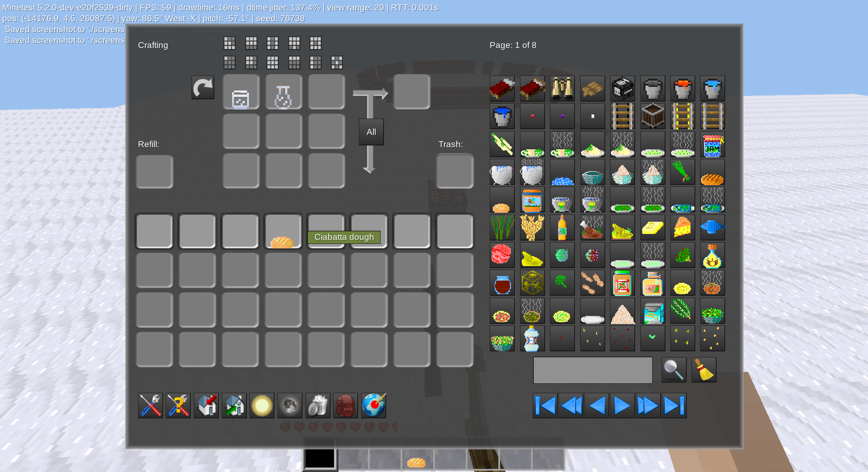Click the magnifying glass search icon

click(674, 370)
